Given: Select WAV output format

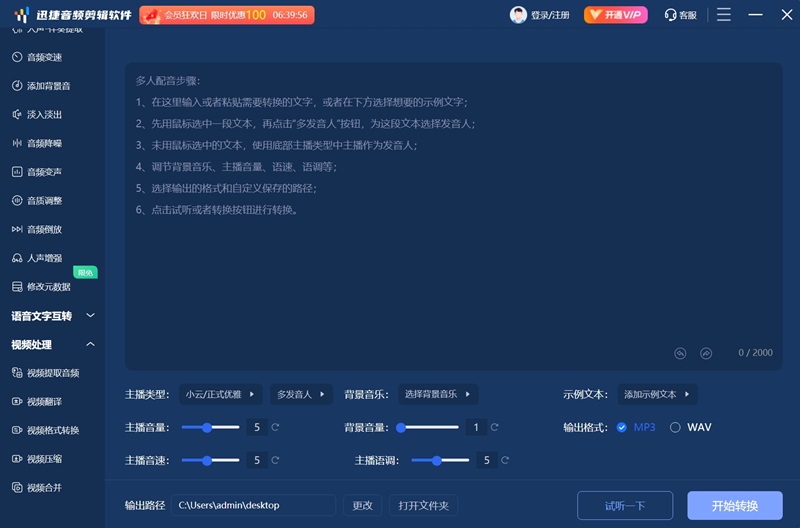Looking at the screenshot, I should [x=676, y=427].
